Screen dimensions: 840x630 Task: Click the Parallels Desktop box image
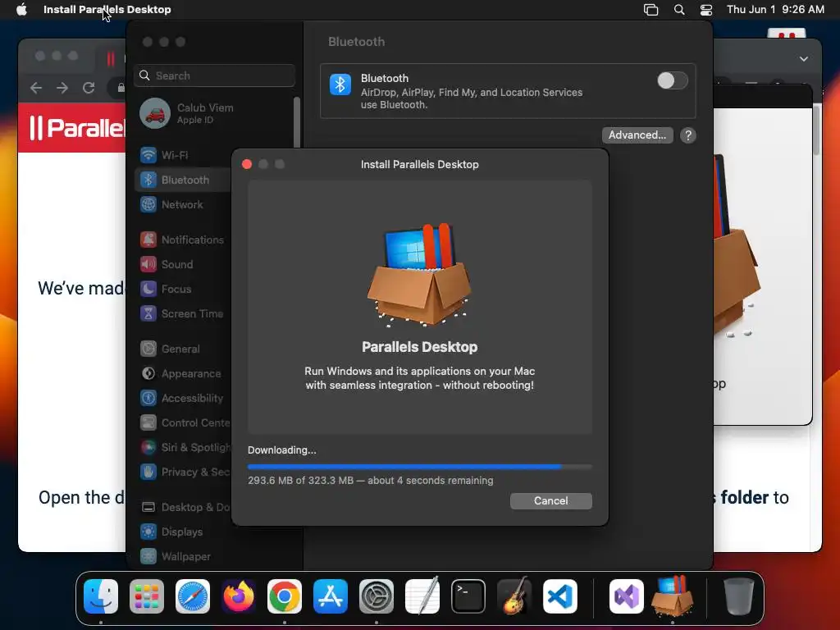(x=419, y=275)
